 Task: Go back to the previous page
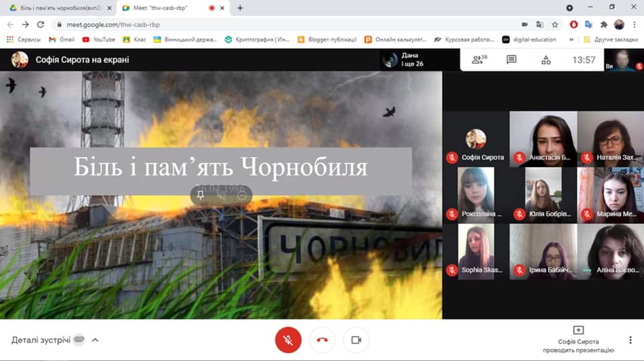click(x=10, y=25)
